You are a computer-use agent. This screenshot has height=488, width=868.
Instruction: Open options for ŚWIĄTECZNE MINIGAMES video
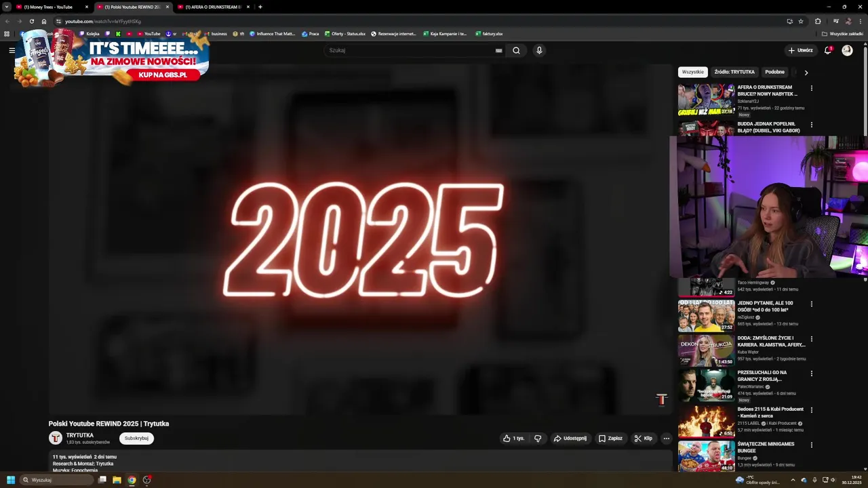point(811,445)
